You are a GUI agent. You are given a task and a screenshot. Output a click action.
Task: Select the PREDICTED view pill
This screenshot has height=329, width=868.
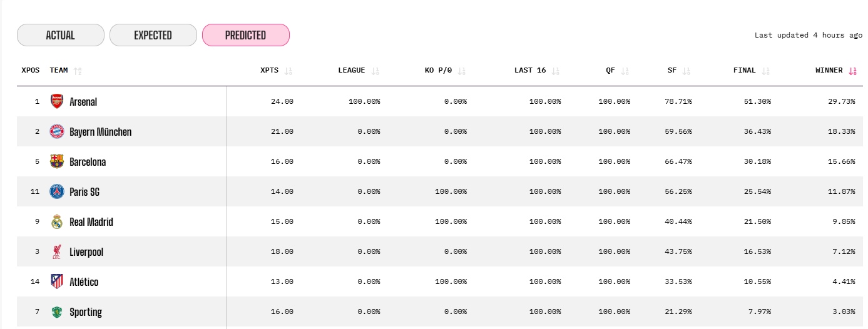click(x=245, y=35)
